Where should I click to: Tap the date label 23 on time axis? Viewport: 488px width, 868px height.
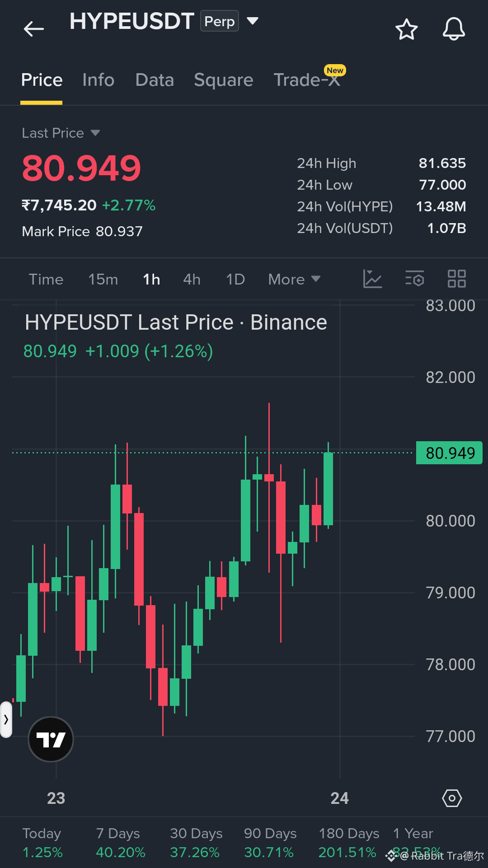[x=56, y=798]
